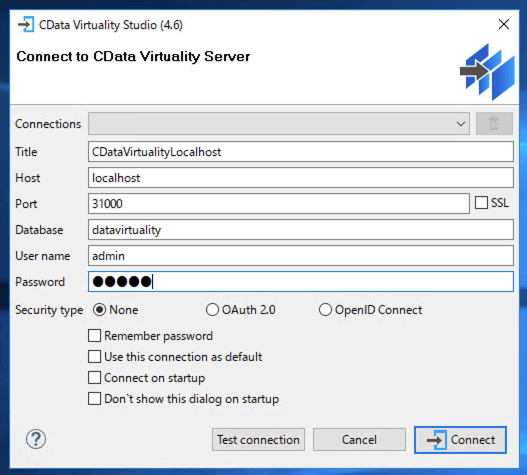
Task: Click the CData Virtuality logo graphic
Action: coord(487,72)
